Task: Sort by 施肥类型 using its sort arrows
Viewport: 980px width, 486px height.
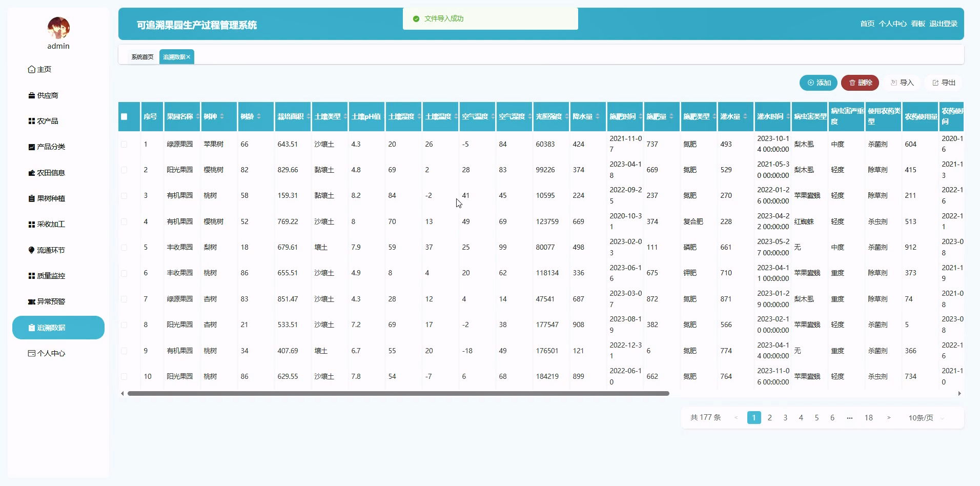Action: [714, 116]
